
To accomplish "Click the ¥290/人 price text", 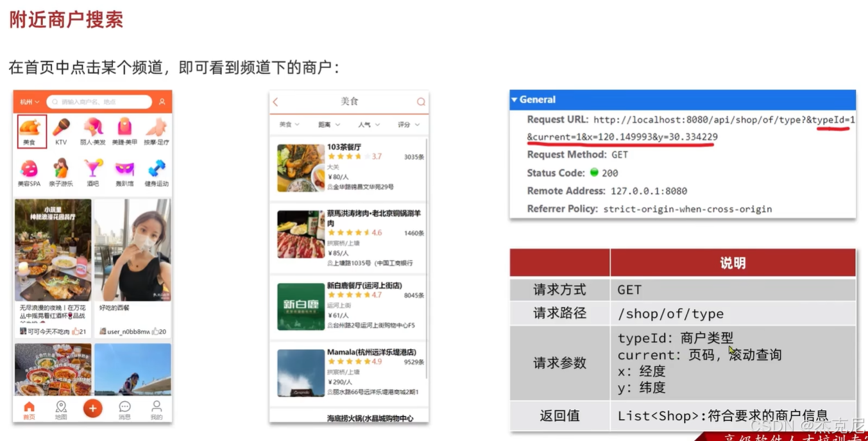I will [340, 382].
